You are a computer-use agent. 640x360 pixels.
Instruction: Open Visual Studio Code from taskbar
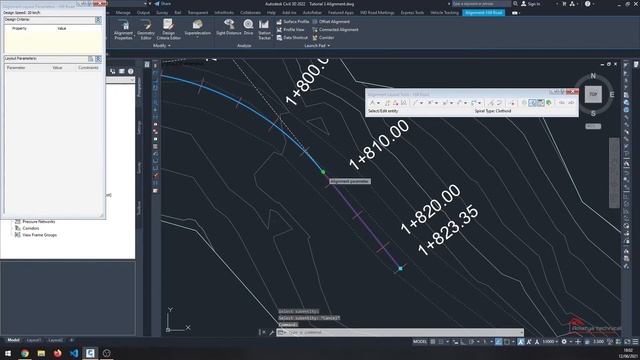point(74,353)
